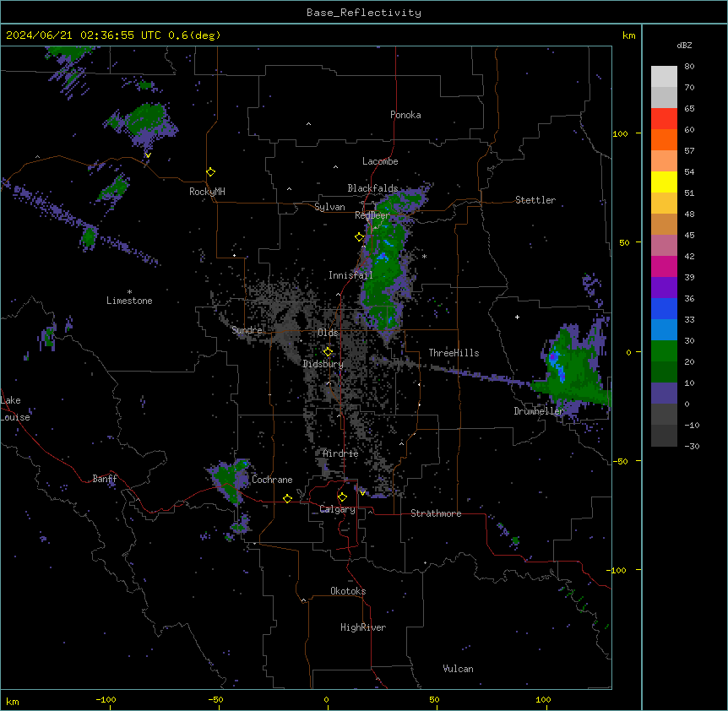The width and height of the screenshot is (728, 711).
Task: Pick the light orange 57-54 dBZ swatch
Action: click(664, 161)
